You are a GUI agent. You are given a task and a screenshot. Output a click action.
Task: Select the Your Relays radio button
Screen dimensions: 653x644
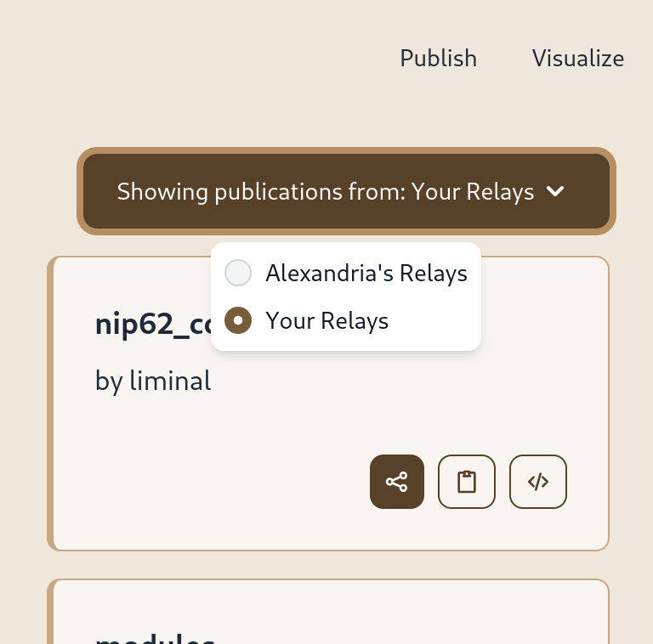pos(238,320)
